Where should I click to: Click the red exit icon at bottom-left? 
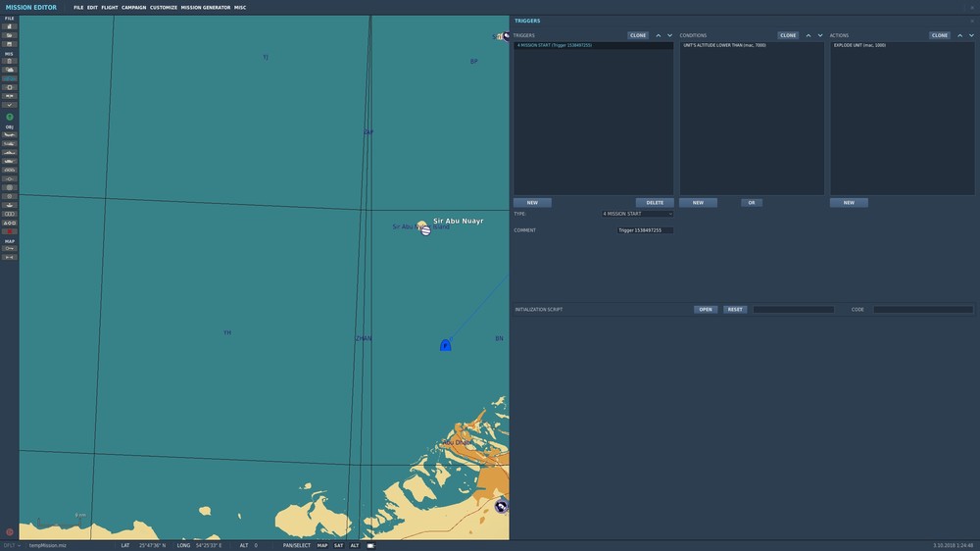point(10,532)
